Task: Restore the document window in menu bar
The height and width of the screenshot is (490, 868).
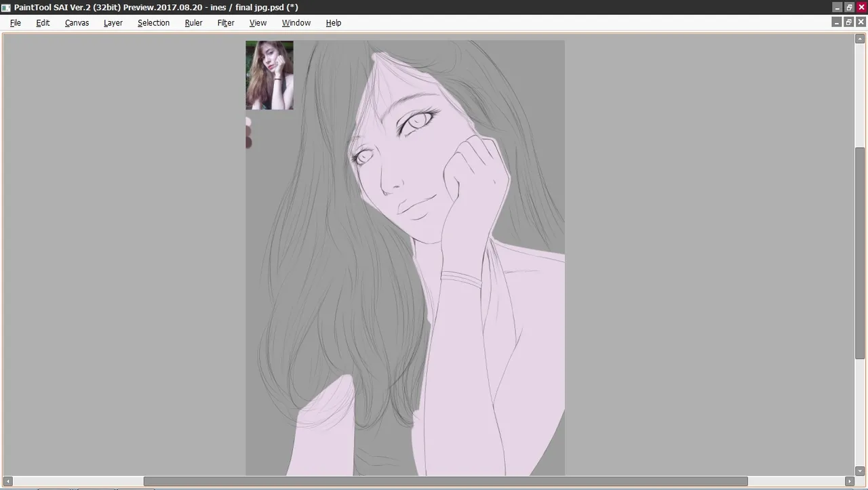Action: pyautogui.click(x=848, y=22)
